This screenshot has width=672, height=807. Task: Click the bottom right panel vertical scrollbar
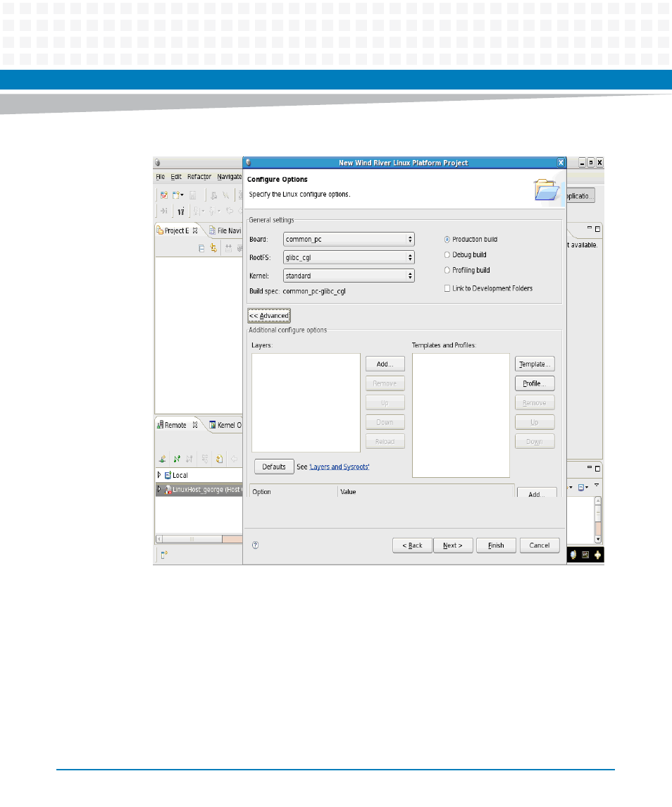click(x=598, y=520)
